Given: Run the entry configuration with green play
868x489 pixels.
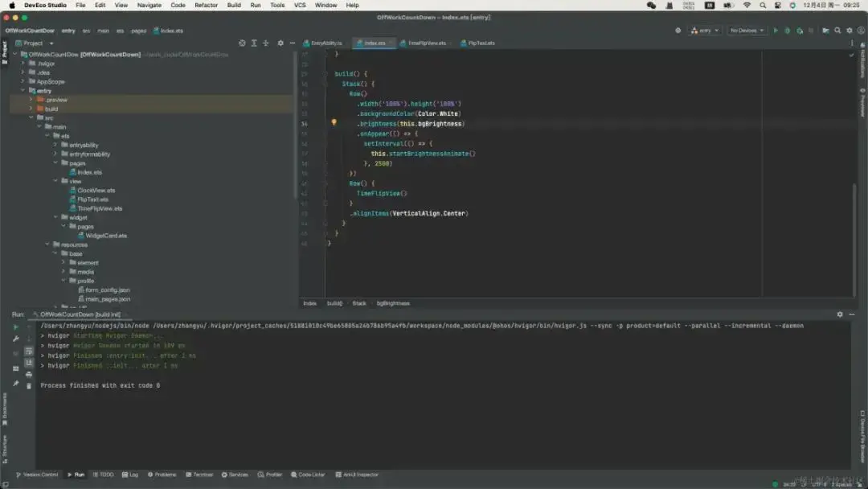Looking at the screenshot, I should (x=776, y=31).
